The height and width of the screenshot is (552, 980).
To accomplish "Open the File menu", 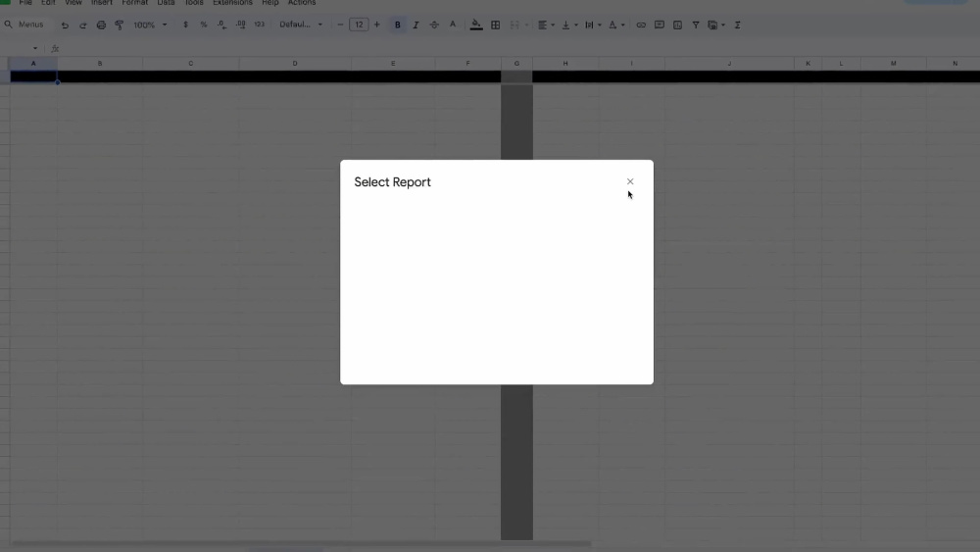I will pyautogui.click(x=25, y=3).
